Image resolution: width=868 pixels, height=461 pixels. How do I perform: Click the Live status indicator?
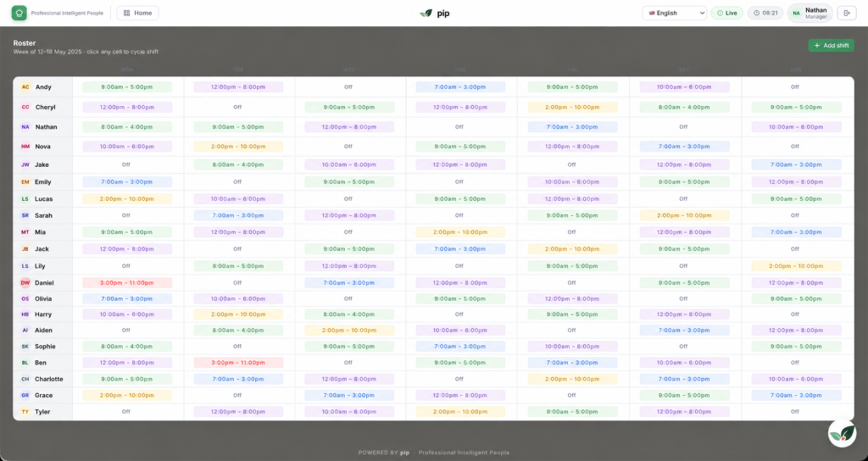pyautogui.click(x=726, y=14)
